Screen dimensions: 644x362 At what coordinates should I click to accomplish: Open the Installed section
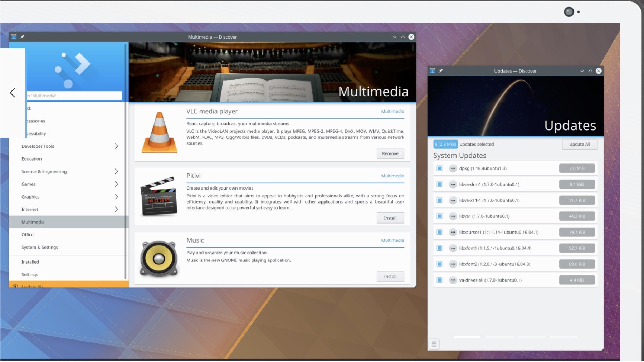click(x=30, y=261)
